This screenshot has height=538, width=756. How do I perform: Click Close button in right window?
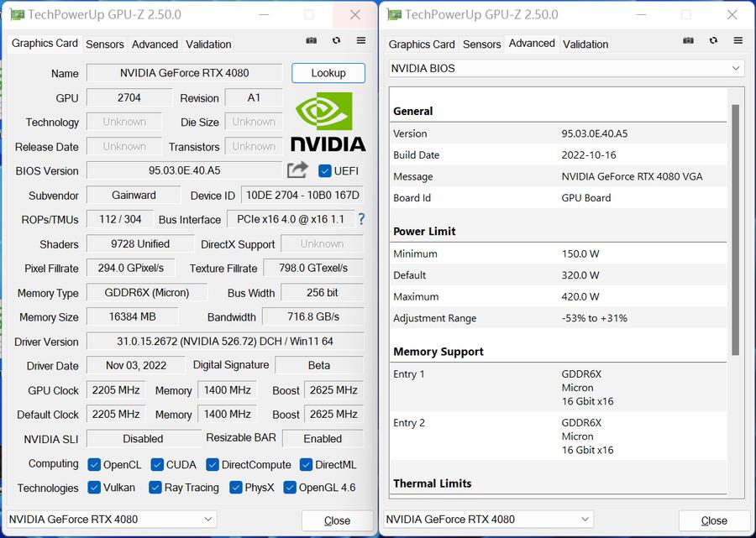pos(714,520)
